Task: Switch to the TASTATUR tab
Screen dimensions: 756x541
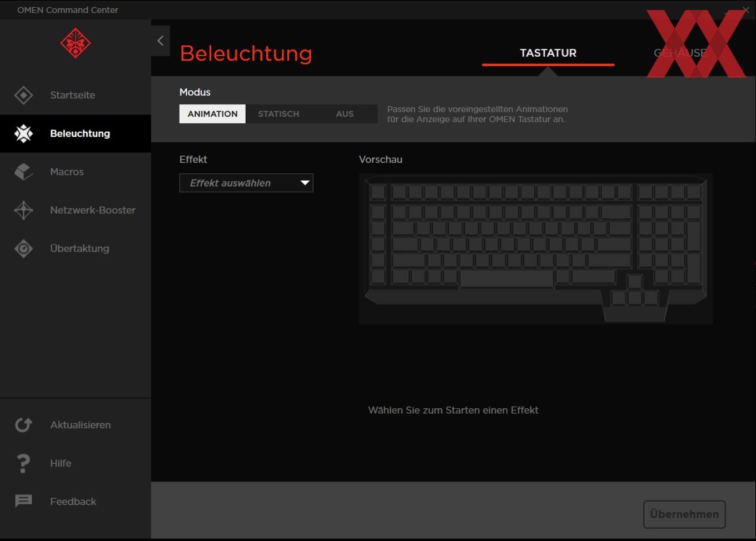Action: pos(548,53)
